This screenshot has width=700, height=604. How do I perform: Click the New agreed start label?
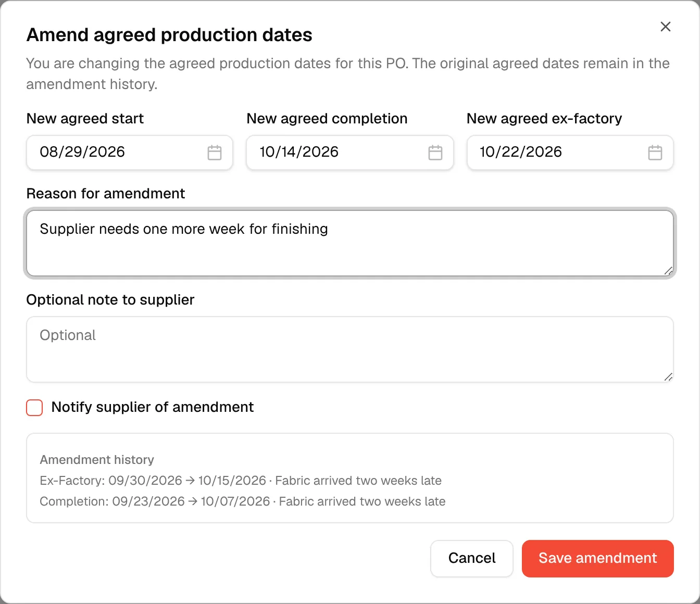point(85,119)
